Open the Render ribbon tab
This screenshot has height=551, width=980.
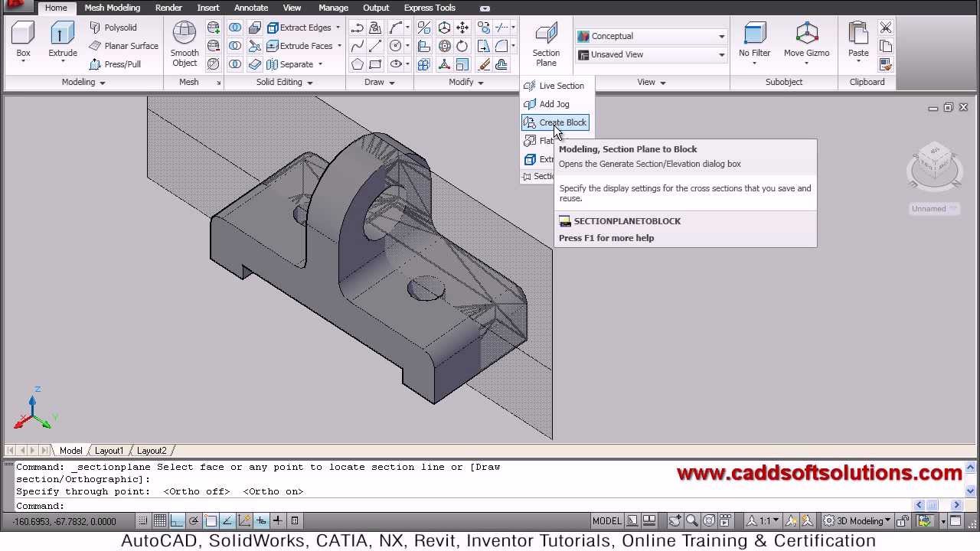168,8
